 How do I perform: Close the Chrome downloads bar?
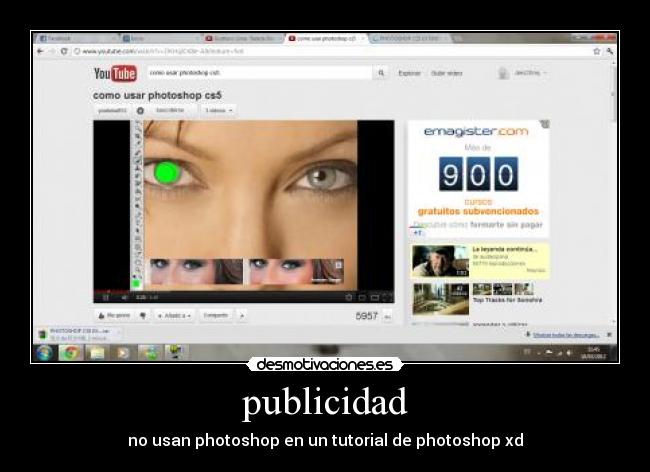click(609, 334)
